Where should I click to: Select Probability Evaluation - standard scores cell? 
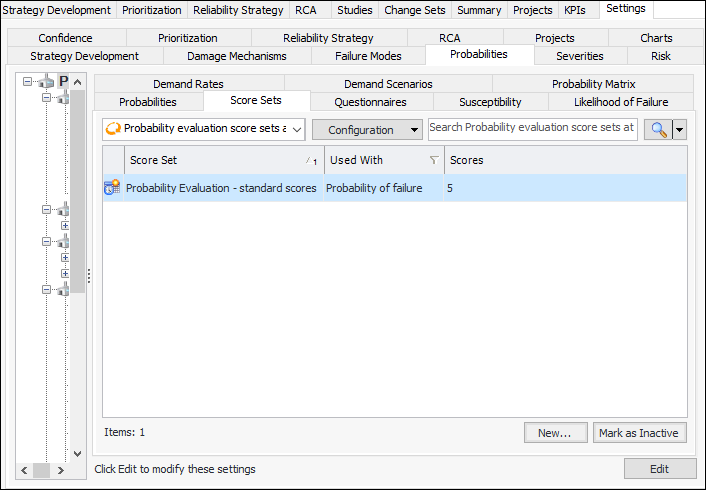(222, 188)
